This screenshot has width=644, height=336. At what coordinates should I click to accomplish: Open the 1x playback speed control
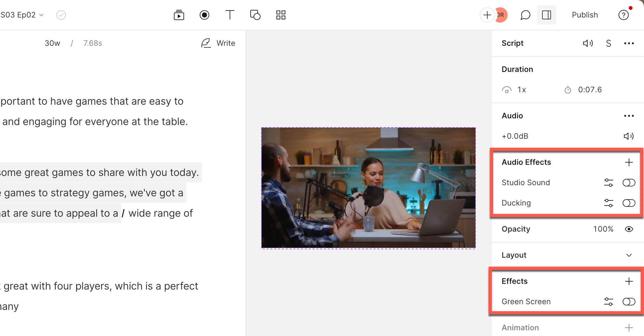516,89
